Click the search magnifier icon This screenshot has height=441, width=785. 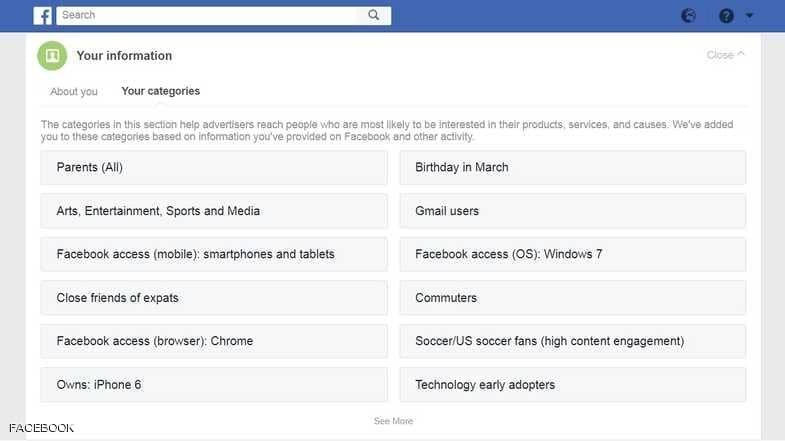pos(374,15)
